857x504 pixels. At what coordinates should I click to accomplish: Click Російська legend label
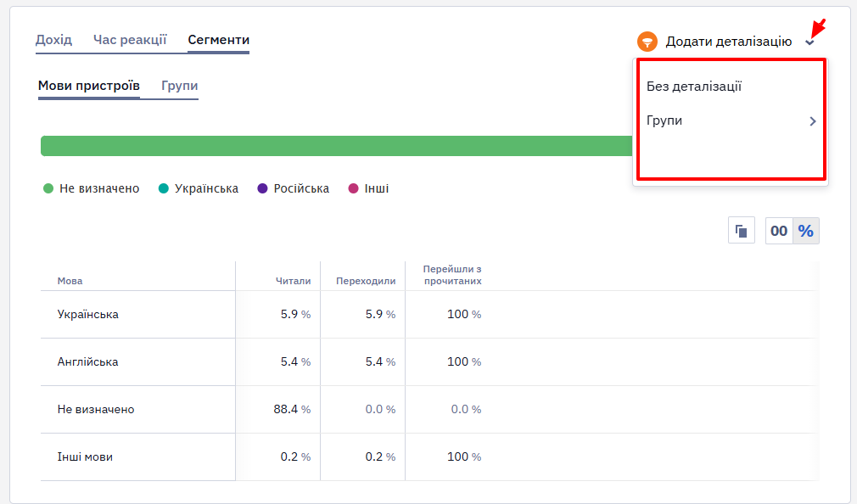coord(301,188)
